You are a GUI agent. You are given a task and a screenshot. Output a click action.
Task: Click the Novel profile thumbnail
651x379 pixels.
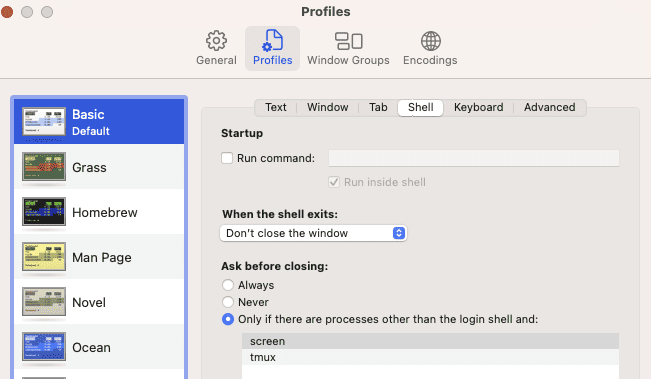[44, 302]
